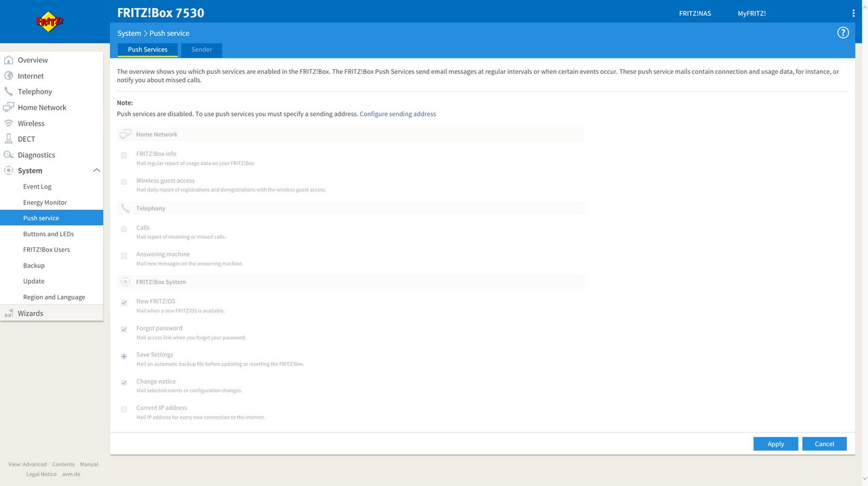The width and height of the screenshot is (868, 486).
Task: Click the Push service breadcrumb text
Action: tap(170, 33)
